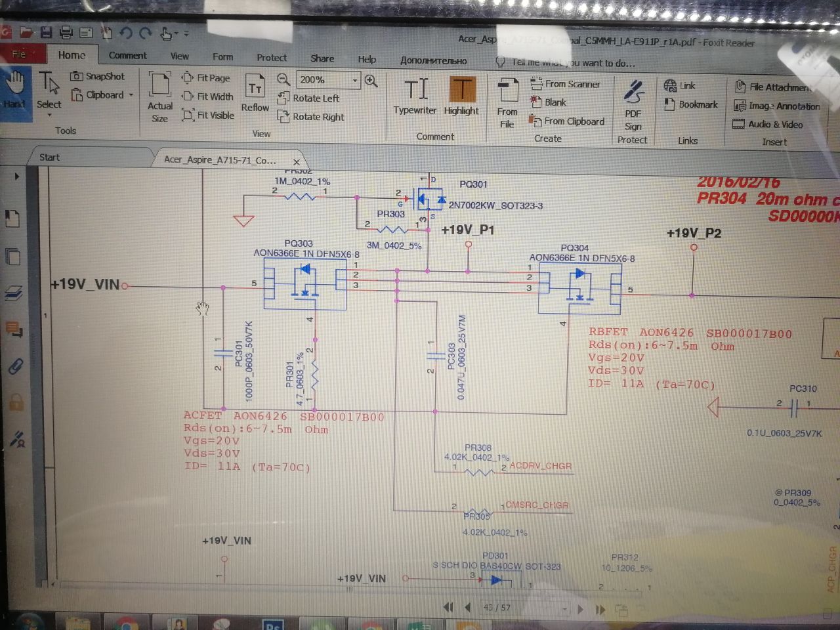Viewport: 840px width, 630px height.
Task: Open the Bookmarks side panel
Action: 12,218
